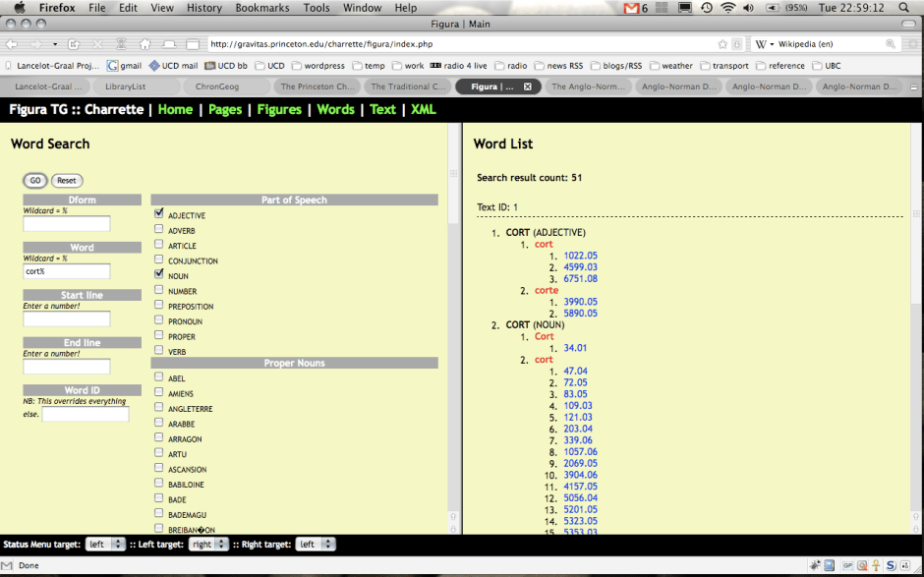The height and width of the screenshot is (577, 924).
Task: Open the 1022.05 line reference link
Action: [x=580, y=256]
